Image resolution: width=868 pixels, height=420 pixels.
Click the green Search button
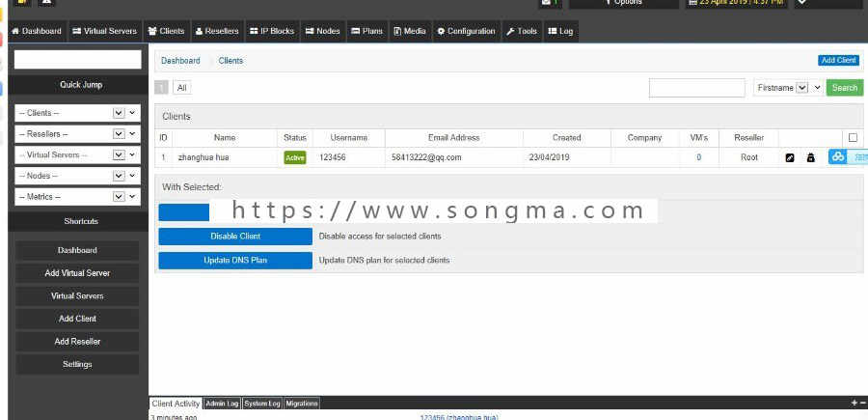tap(845, 88)
